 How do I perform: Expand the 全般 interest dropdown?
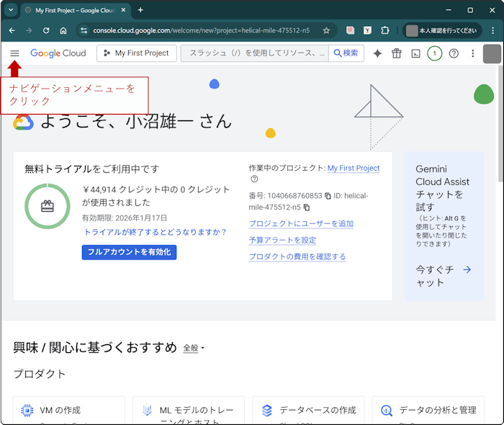[x=194, y=349]
